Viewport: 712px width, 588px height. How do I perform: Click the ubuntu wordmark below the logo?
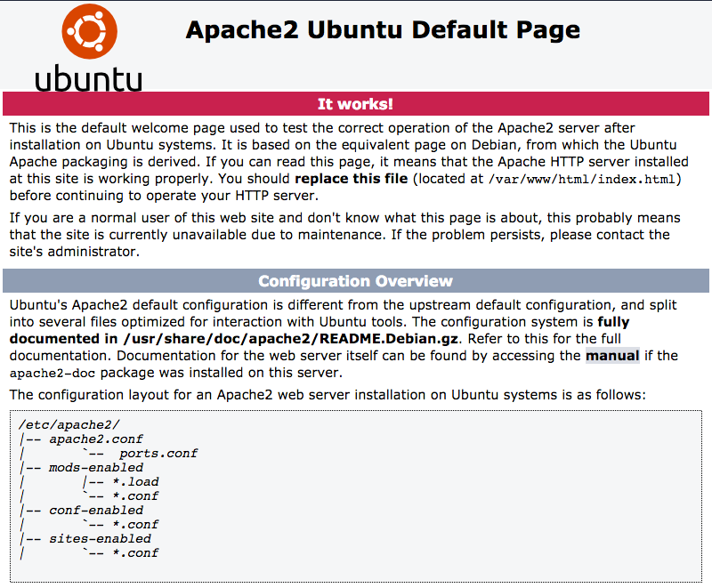coord(88,78)
